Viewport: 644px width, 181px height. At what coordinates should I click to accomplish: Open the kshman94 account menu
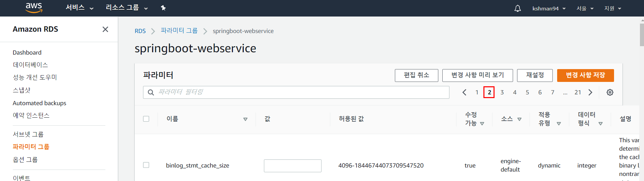point(549,8)
